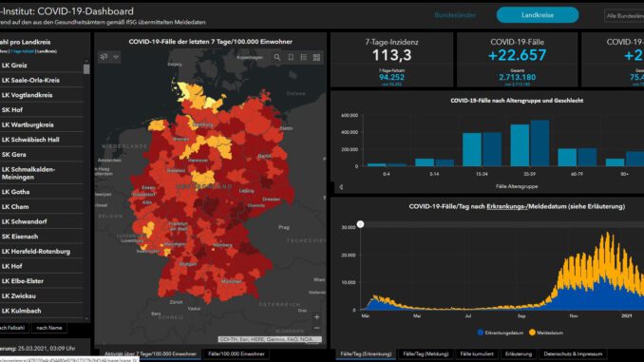The height and width of the screenshot is (362, 644).
Task: Click the Gesamt value 2.713.180
Action: (517, 77)
